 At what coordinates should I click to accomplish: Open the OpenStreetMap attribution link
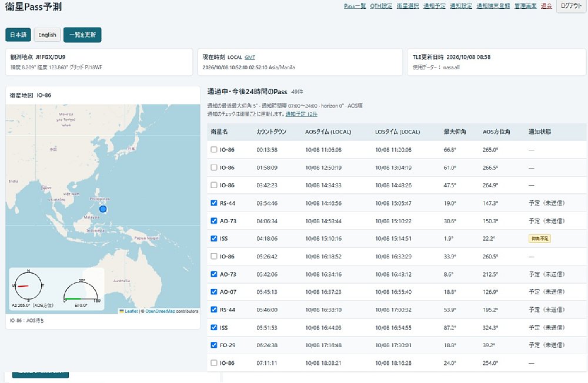click(x=160, y=311)
